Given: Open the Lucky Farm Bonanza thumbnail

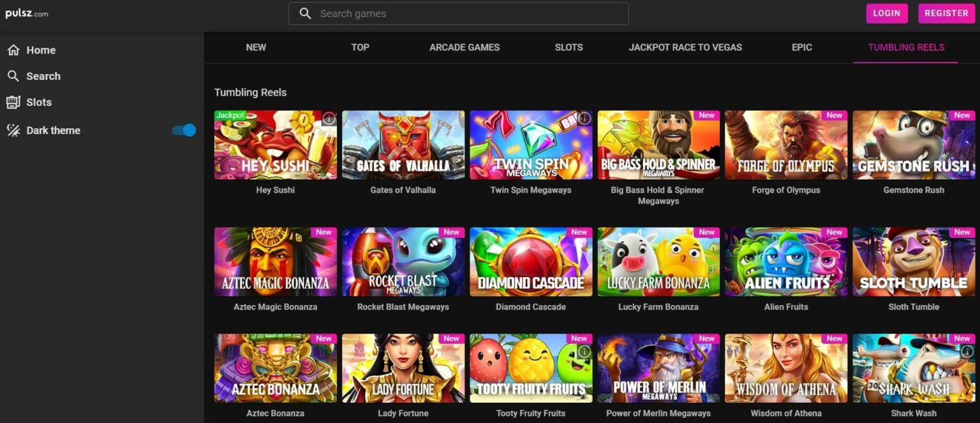Looking at the screenshot, I should point(658,262).
